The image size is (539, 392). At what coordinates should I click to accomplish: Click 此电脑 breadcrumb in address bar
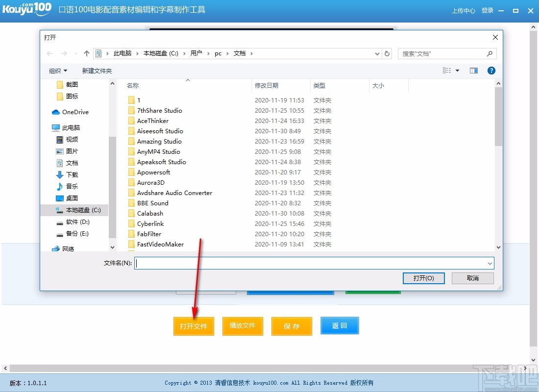click(122, 53)
